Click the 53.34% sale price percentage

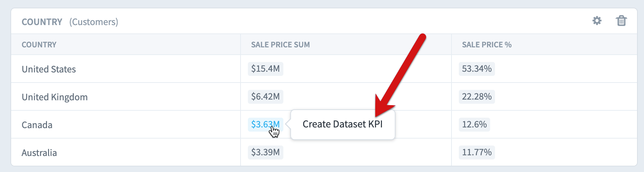(x=477, y=69)
